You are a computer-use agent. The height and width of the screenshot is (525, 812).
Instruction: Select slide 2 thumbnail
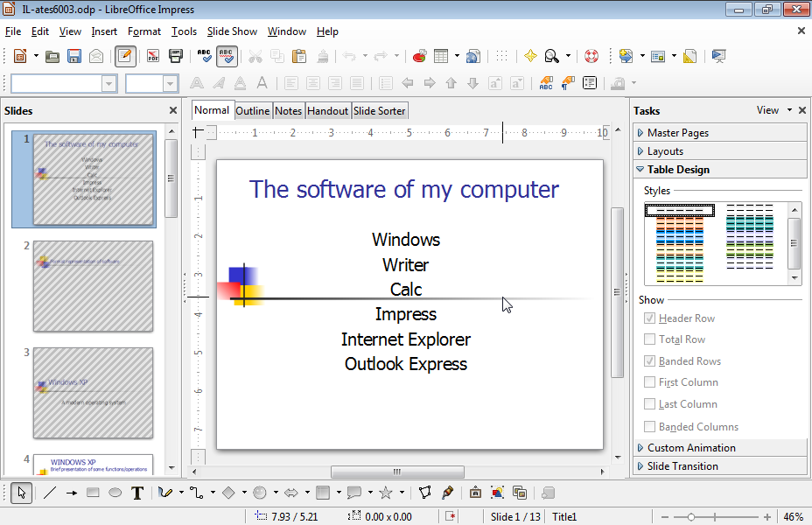(x=94, y=286)
